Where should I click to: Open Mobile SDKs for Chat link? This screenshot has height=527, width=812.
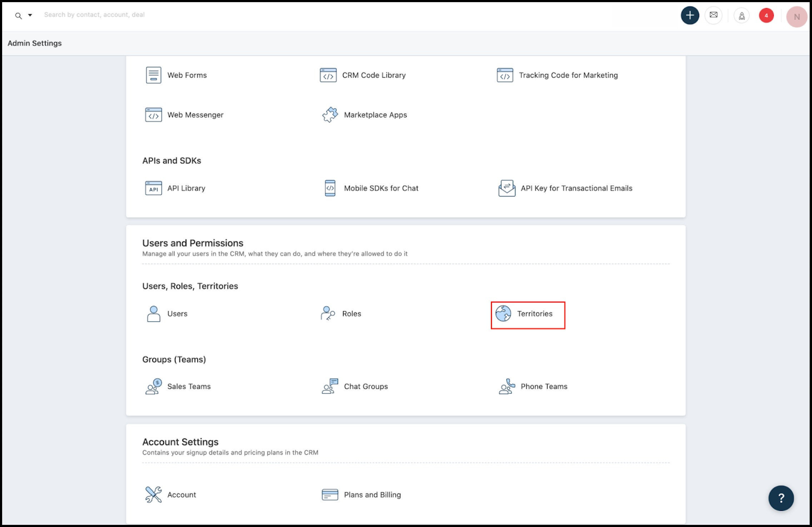[381, 188]
